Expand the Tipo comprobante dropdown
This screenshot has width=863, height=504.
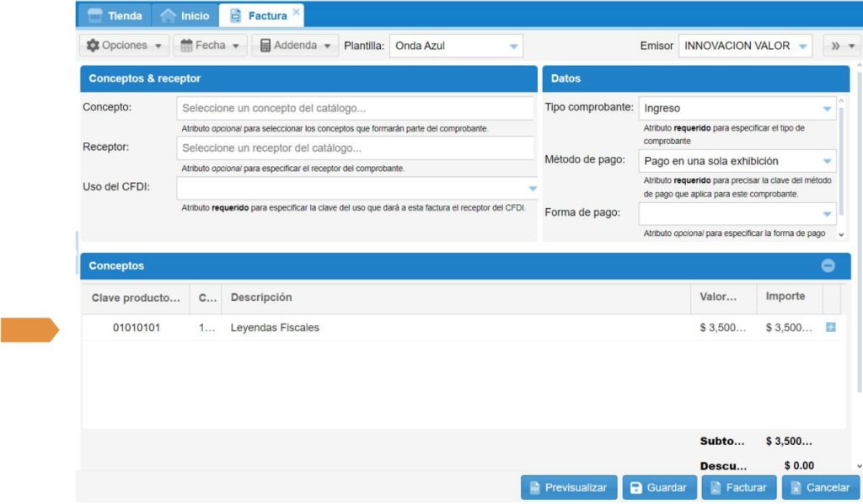click(827, 109)
